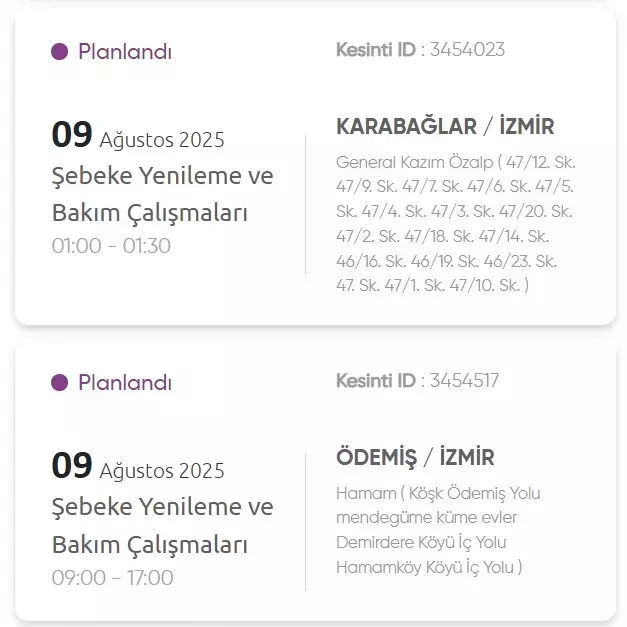627x627 pixels.
Task: Click the date 09 Ağustos 2025 in Karabağlar card
Action: [x=138, y=135]
